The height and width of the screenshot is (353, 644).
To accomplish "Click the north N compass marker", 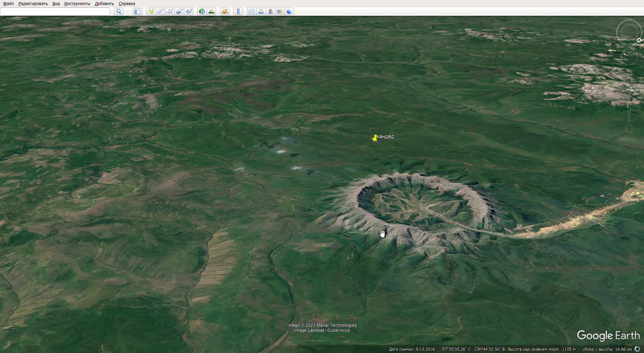I will (x=639, y=40).
